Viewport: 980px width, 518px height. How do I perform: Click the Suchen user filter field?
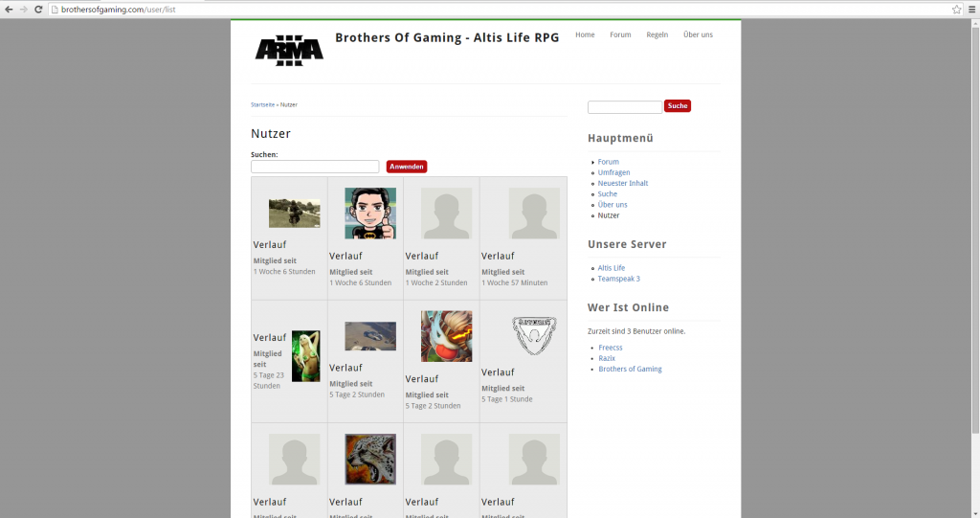[x=315, y=167]
